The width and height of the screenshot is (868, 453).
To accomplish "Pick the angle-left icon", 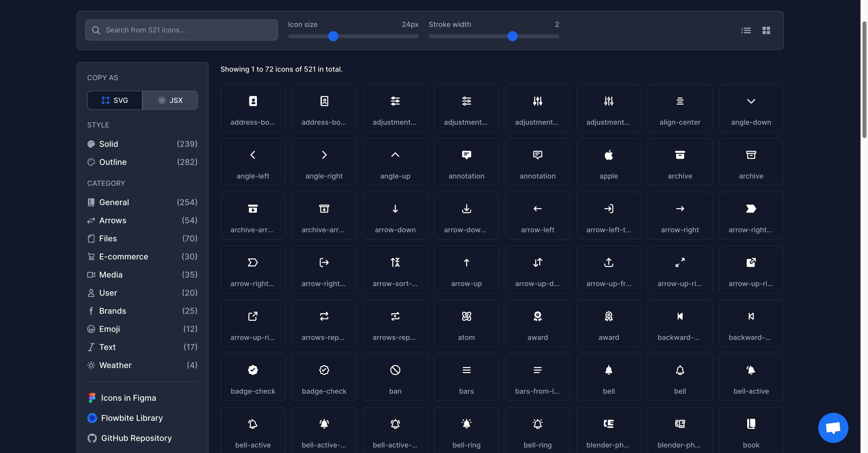I will [253, 162].
